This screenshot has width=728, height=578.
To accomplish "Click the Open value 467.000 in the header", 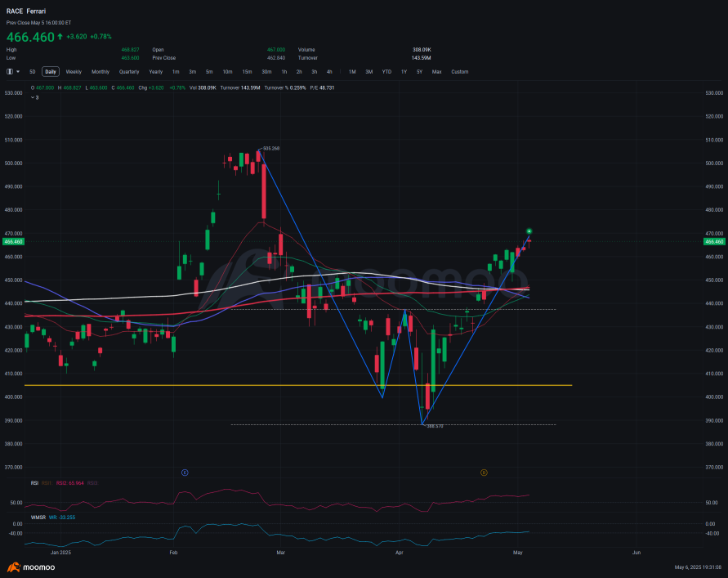I will pyautogui.click(x=276, y=49).
